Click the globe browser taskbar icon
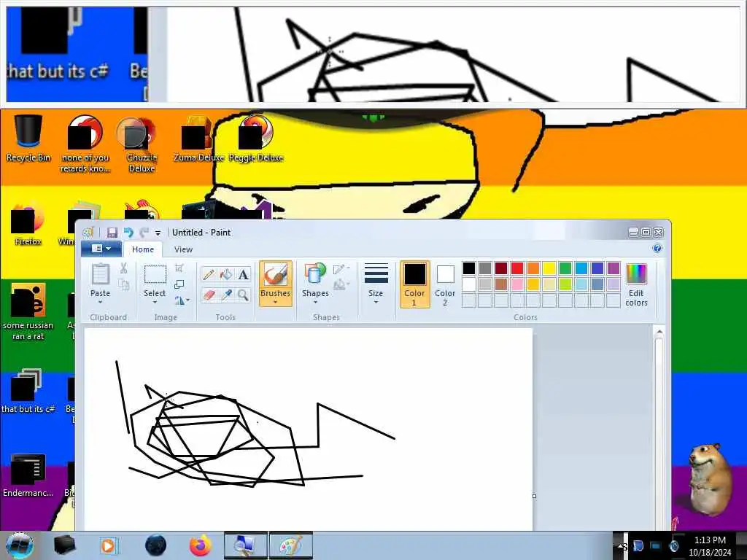This screenshot has height=560, width=747. (156, 545)
